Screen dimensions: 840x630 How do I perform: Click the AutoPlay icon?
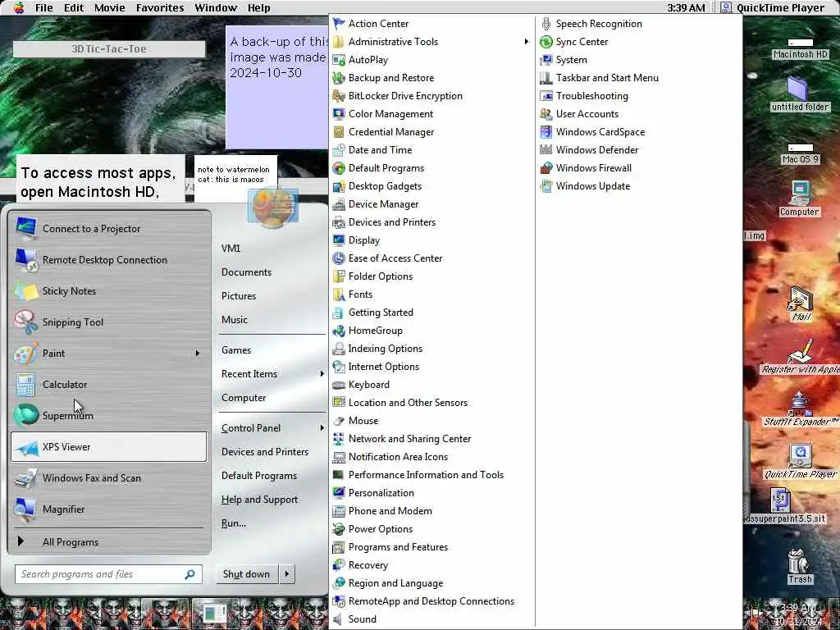tap(339, 60)
